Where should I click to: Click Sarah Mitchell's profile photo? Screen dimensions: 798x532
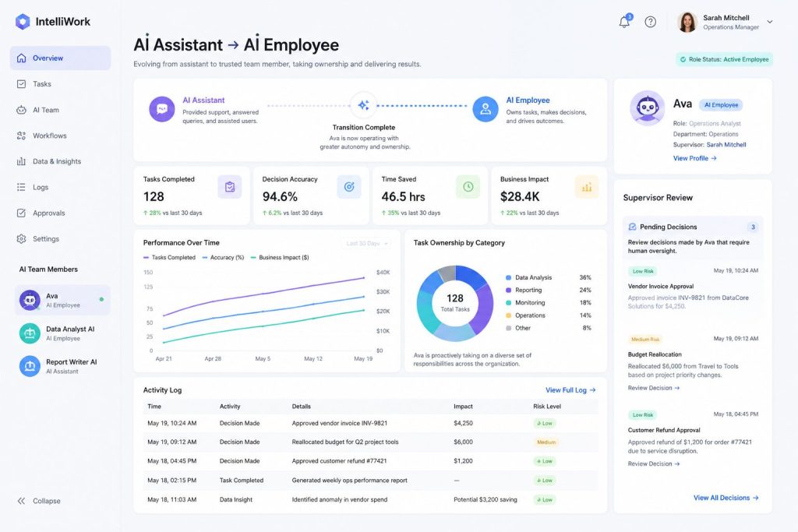pyautogui.click(x=687, y=22)
